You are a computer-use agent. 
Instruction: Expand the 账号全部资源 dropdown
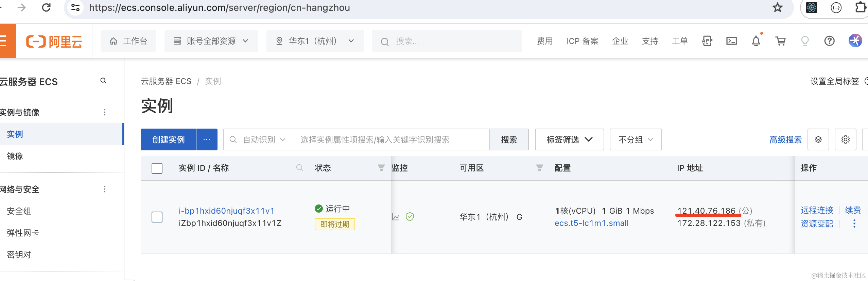click(211, 41)
